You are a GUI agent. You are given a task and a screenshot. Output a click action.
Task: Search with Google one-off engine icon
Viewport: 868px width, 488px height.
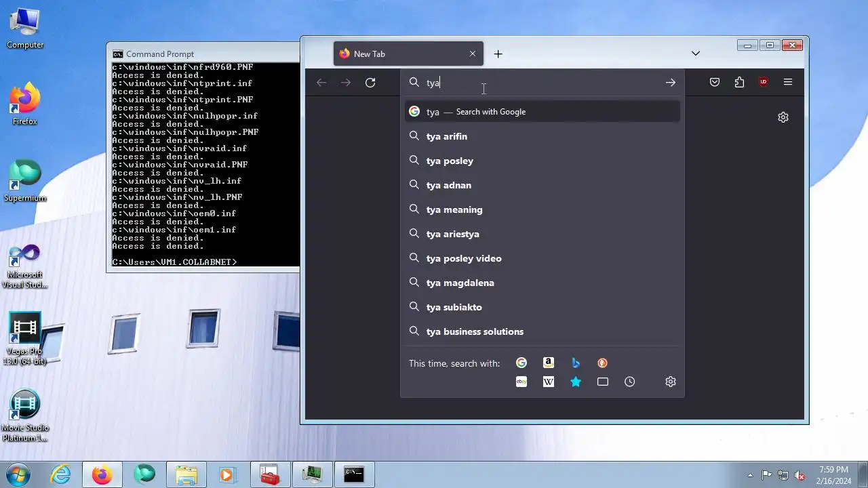point(521,363)
